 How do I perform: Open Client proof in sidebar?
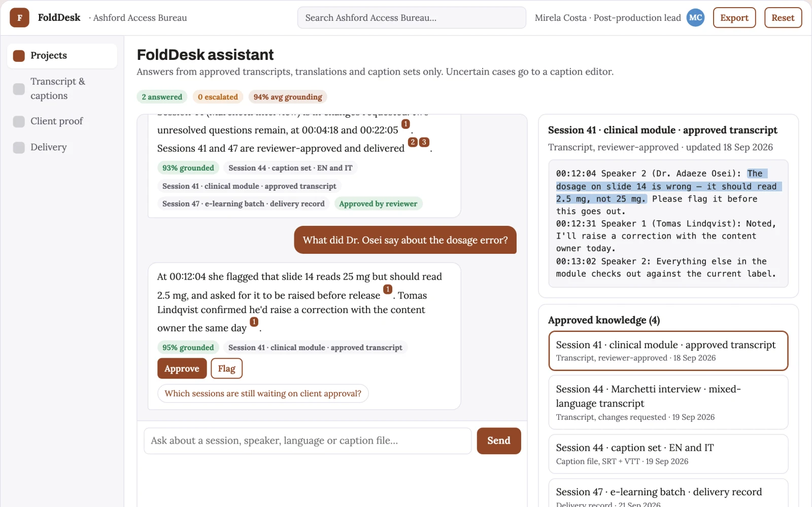62,121
